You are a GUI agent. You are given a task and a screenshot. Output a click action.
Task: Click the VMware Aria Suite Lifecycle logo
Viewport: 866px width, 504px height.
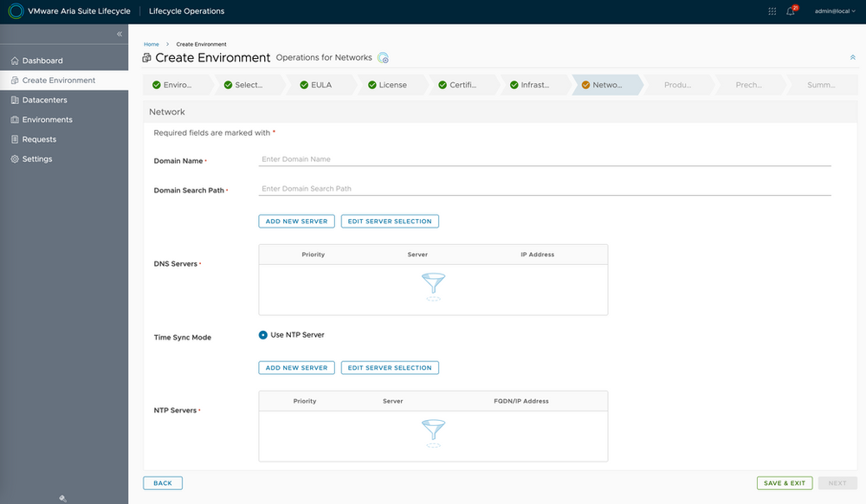(x=16, y=11)
